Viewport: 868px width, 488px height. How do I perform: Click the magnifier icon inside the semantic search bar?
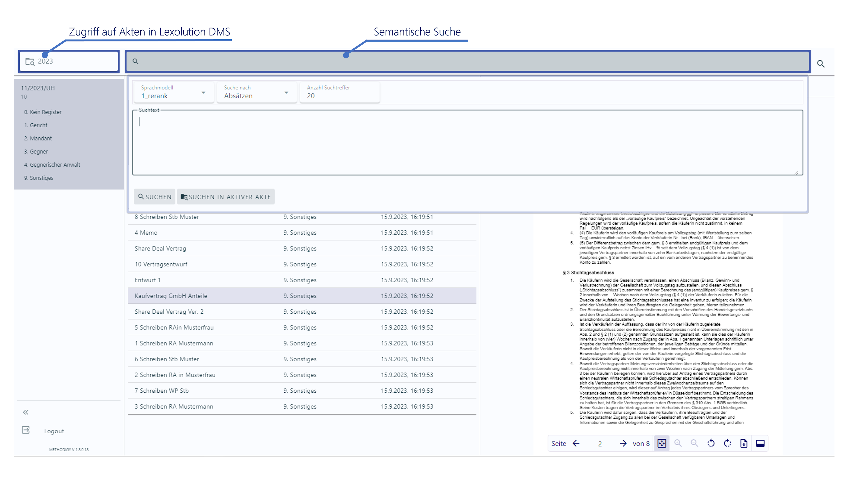tap(135, 61)
